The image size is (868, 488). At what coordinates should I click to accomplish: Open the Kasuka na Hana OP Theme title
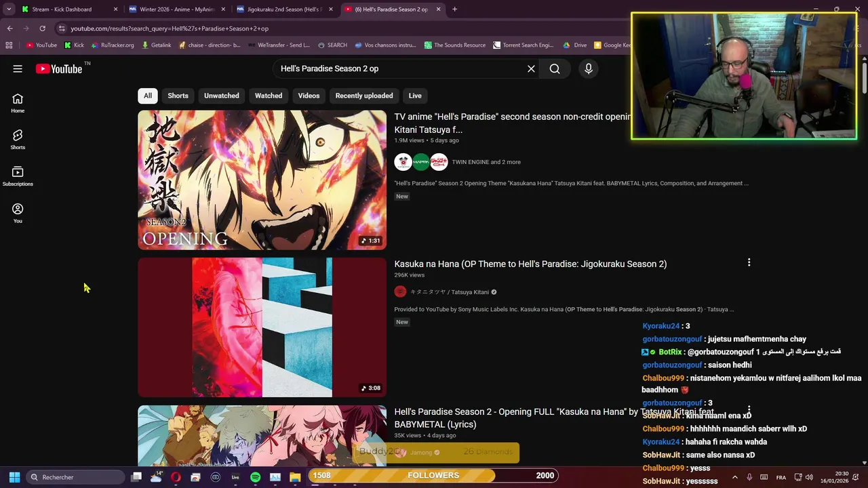(x=530, y=264)
